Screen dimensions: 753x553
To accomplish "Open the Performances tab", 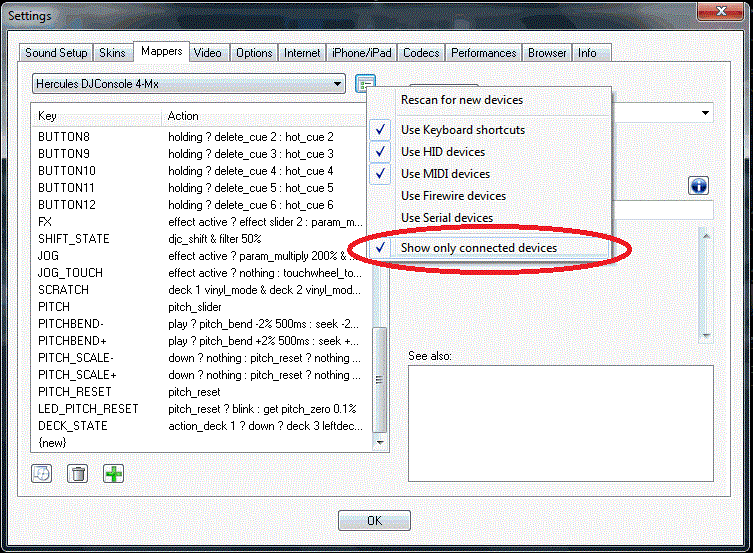I will 484,53.
